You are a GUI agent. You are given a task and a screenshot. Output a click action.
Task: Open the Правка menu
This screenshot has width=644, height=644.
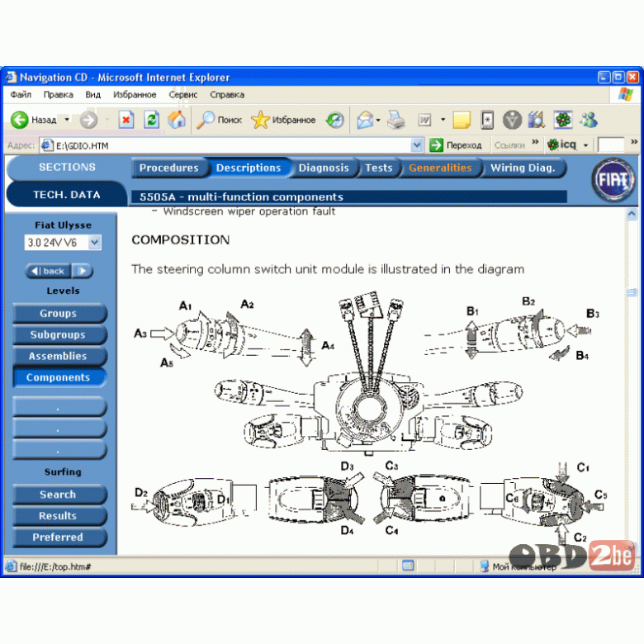(59, 94)
